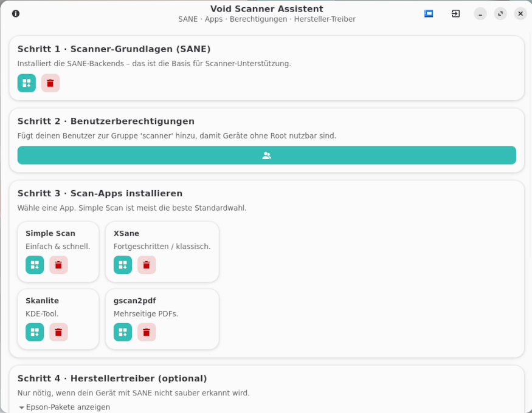The image size is (532, 413).
Task: Uninstall XSane via trash icon
Action: coord(147,265)
